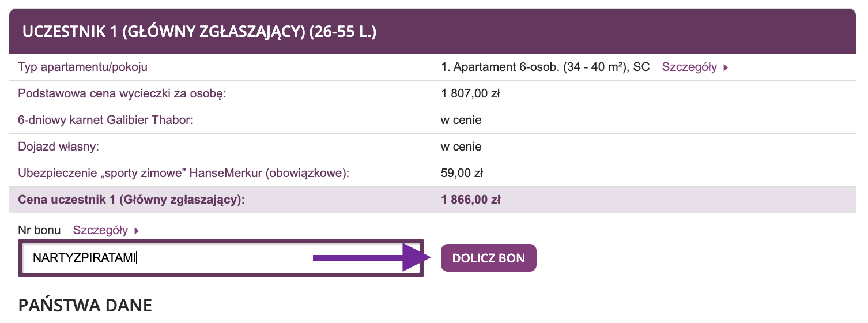
Task: Click the HanseMerkur insurance row label
Action: 184,173
